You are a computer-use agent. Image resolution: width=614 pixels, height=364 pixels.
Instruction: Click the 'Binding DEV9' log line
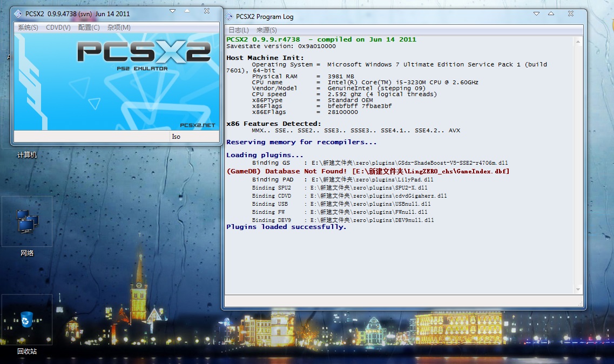(x=342, y=220)
